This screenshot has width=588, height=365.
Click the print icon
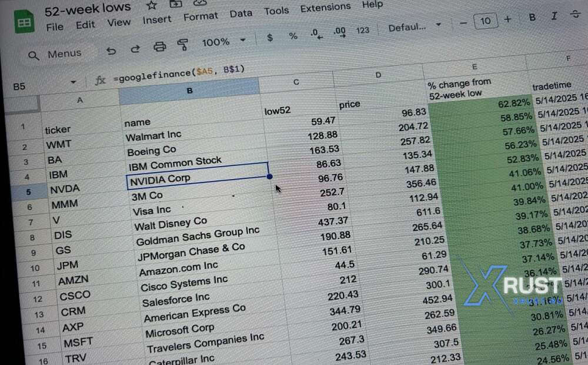159,47
